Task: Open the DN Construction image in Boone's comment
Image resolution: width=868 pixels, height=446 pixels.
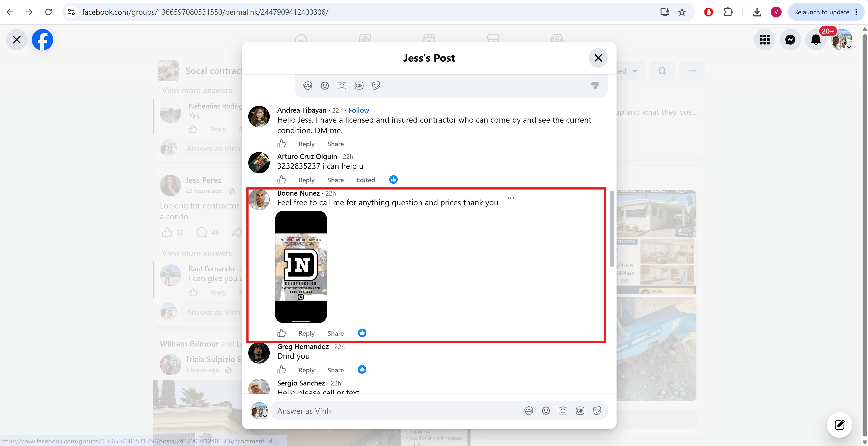Action: click(x=301, y=267)
